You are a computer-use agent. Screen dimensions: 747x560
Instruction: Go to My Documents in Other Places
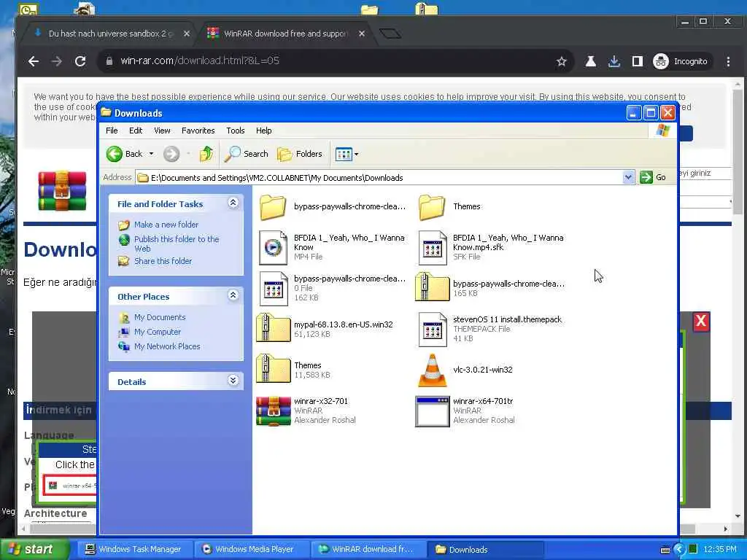[160, 317]
